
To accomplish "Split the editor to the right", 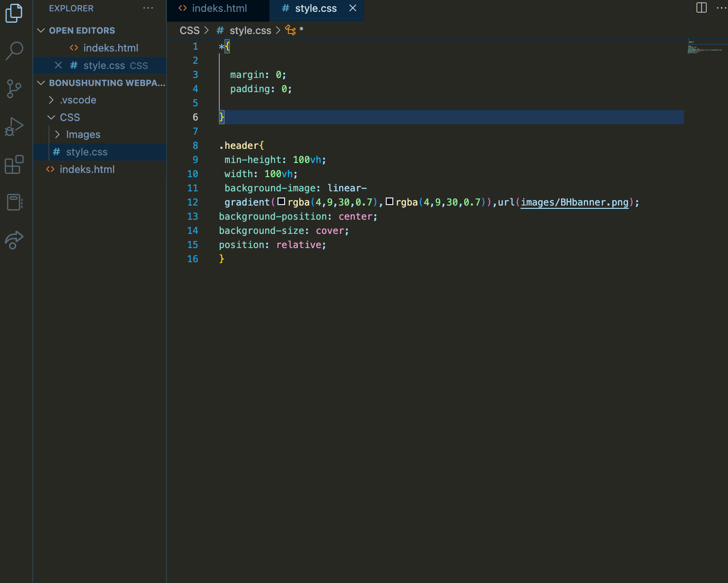I will click(702, 8).
